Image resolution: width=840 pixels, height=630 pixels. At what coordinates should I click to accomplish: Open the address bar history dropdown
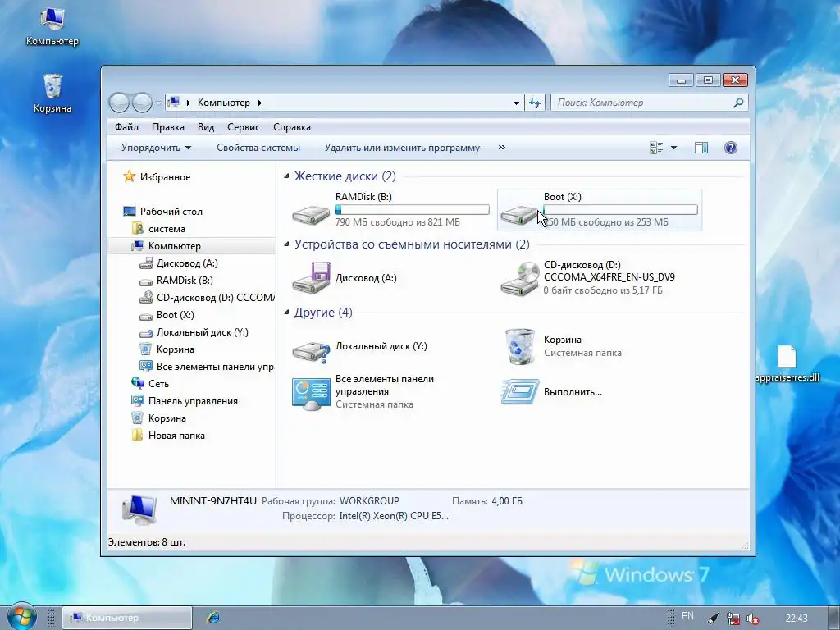pos(516,103)
